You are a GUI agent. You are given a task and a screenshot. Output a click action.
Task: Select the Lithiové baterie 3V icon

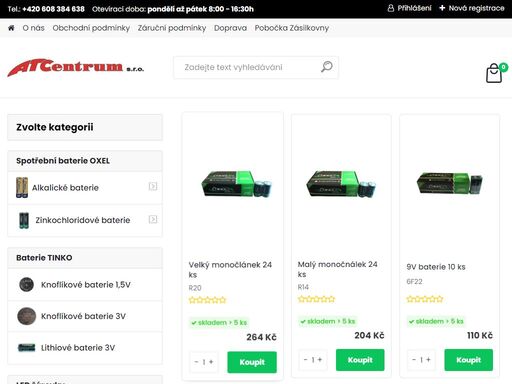26,348
